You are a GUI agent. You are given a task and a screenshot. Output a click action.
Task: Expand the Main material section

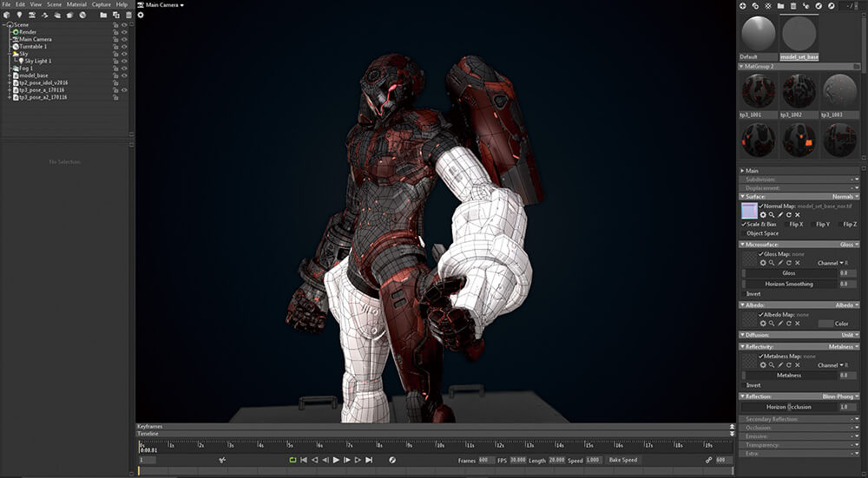(x=742, y=170)
